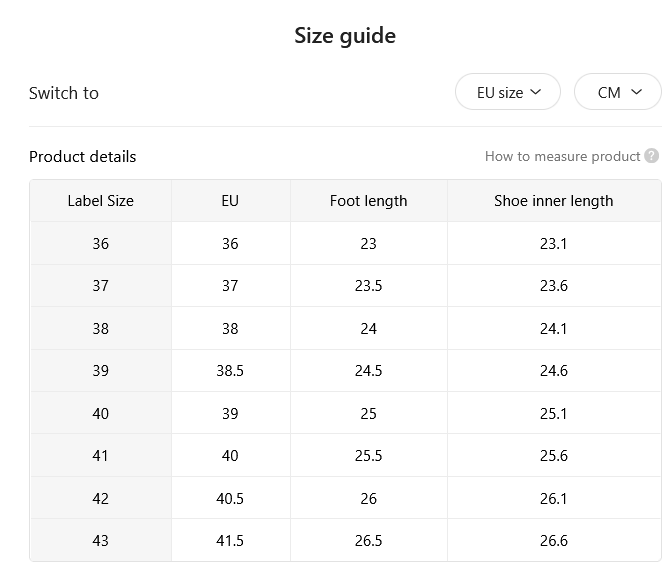Image resolution: width=668 pixels, height=569 pixels.
Task: Click the EU column header
Action: point(230,201)
